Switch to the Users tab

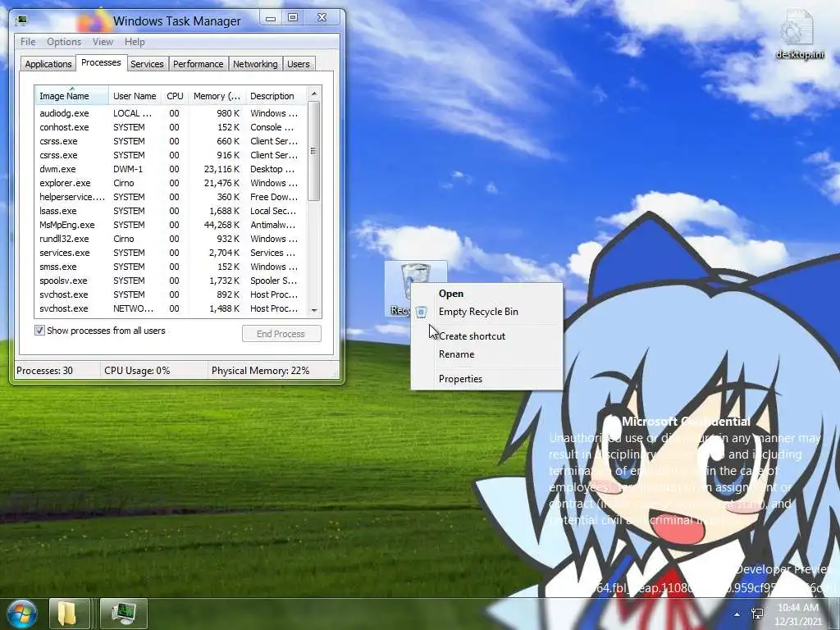pyautogui.click(x=299, y=64)
